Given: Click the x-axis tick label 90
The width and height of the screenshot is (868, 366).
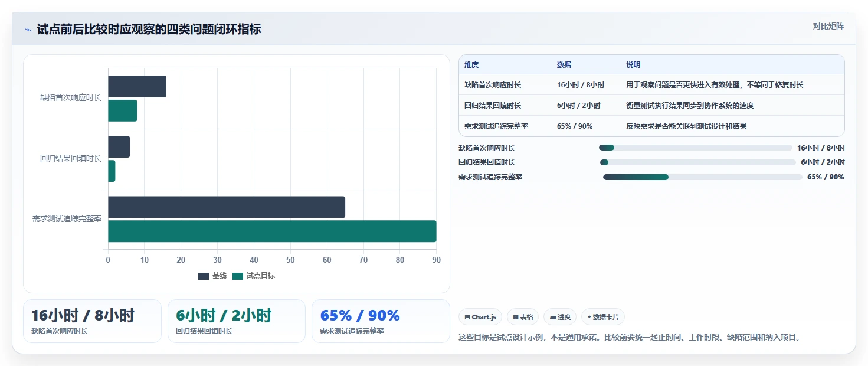Looking at the screenshot, I should (436, 260).
